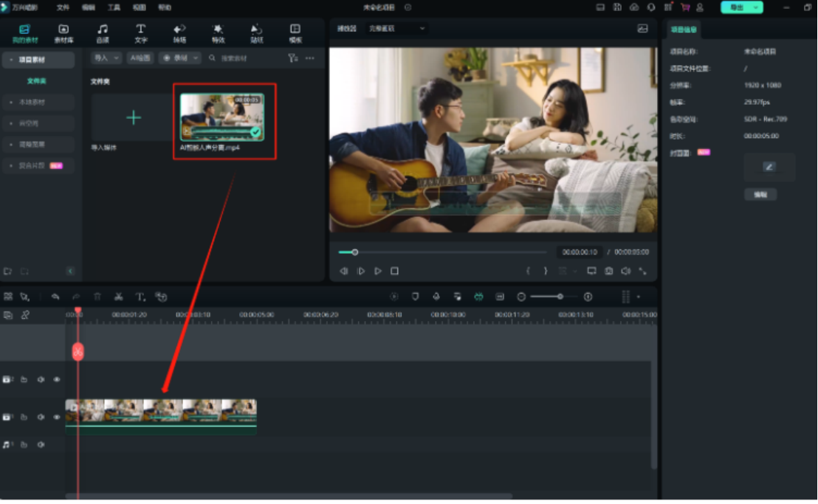
Task: Click the filter icon in media panel
Action: click(292, 58)
